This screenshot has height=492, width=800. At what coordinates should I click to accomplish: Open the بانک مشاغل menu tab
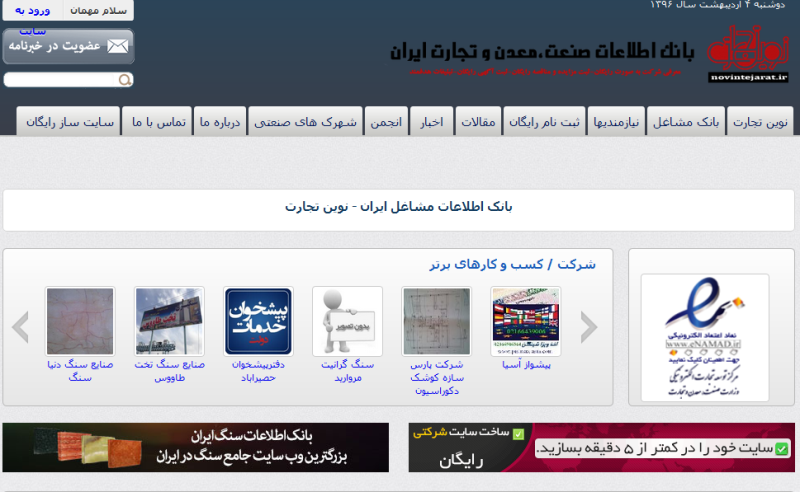click(x=686, y=121)
